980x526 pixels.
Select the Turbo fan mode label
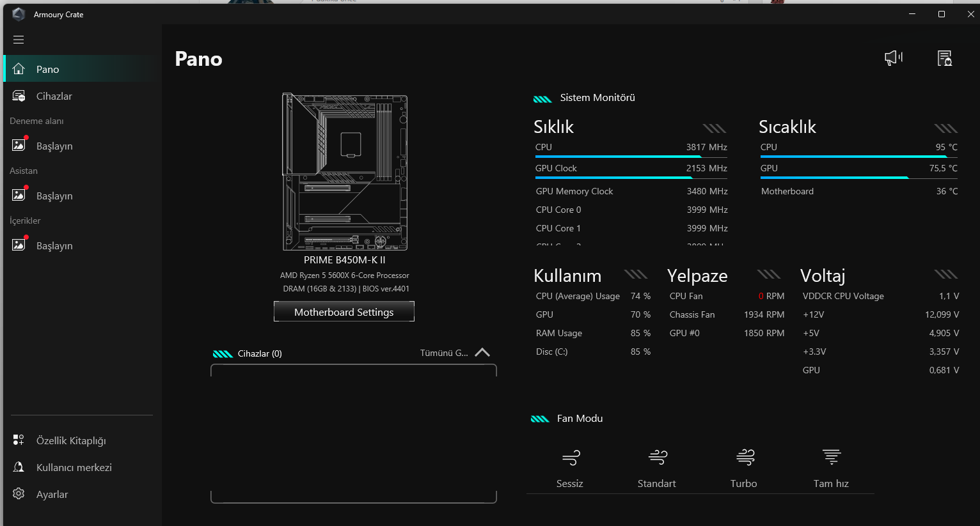(x=744, y=483)
